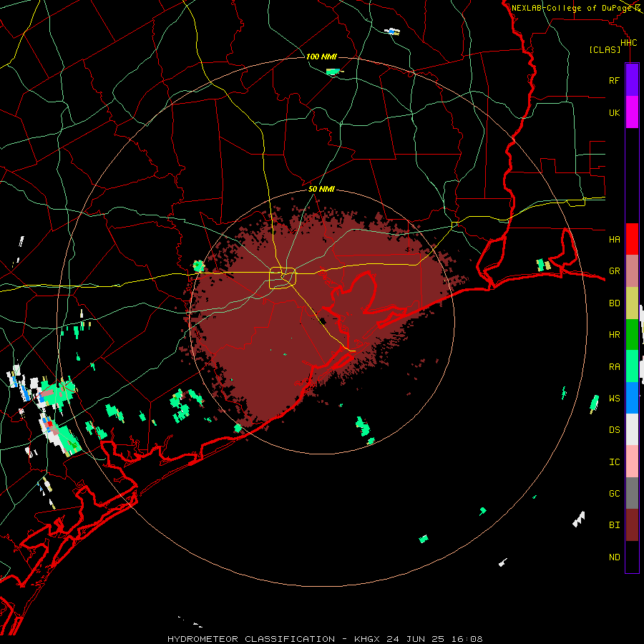
Task: Click the NEXLAB-College of DuPage credit text
Action: tap(572, 8)
